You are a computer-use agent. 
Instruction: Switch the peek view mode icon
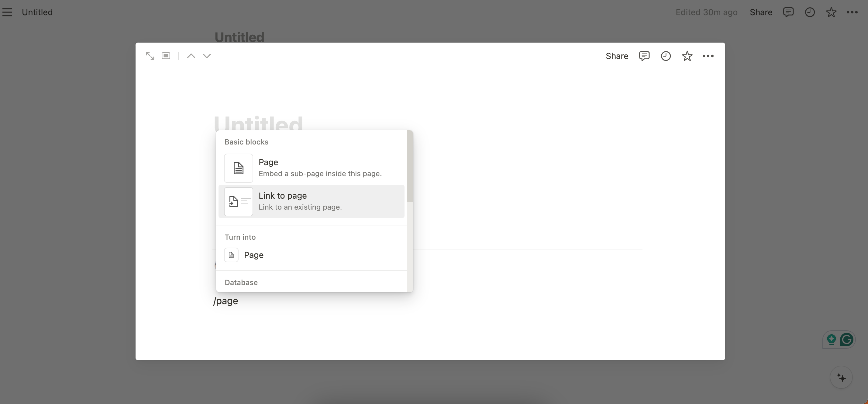click(x=166, y=56)
